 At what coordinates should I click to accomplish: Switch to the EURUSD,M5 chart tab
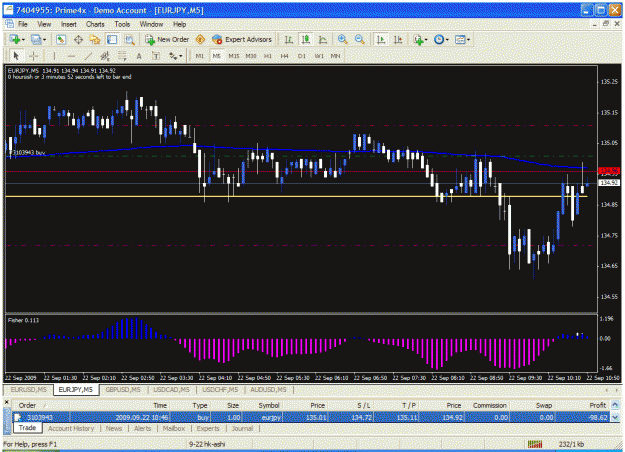coord(28,389)
